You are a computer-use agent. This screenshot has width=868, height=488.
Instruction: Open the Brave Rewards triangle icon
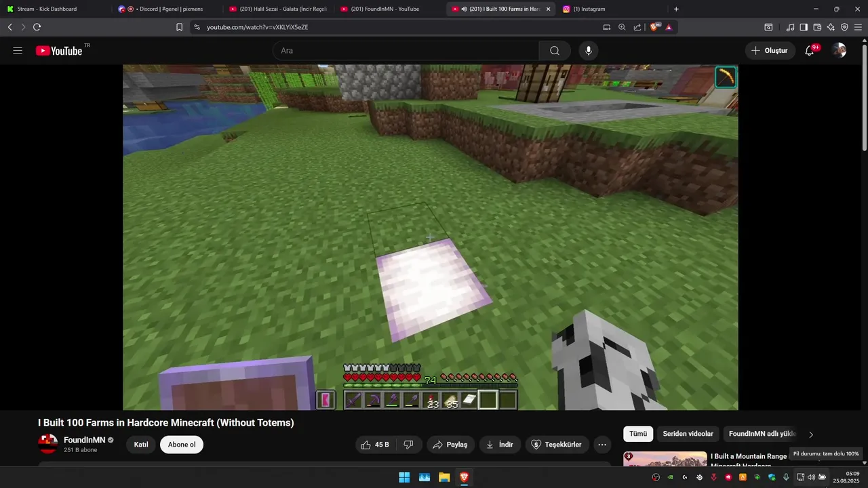(x=669, y=27)
